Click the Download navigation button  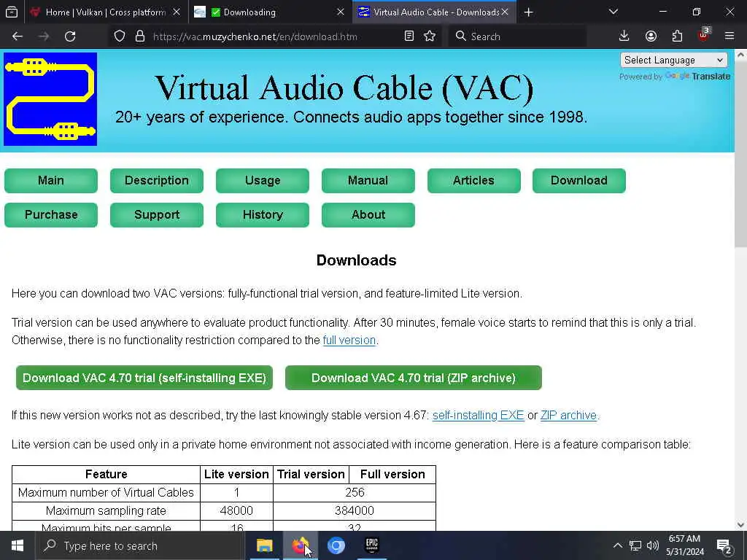(579, 181)
